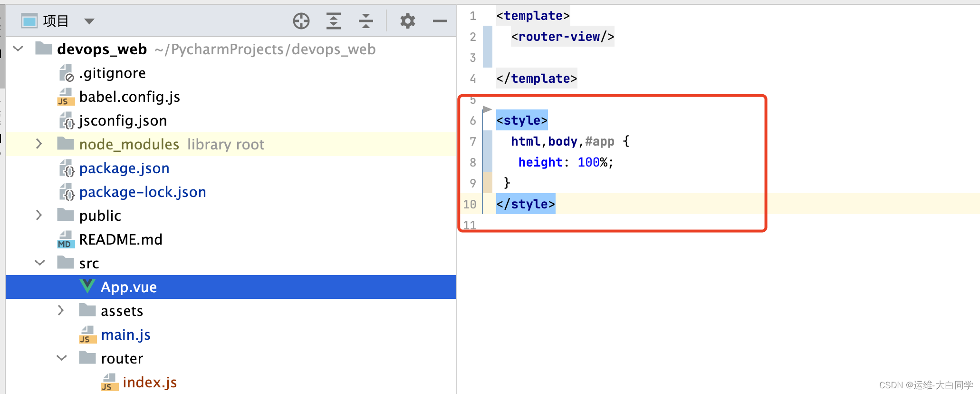Click the babel.config.js JS file icon

pos(66,97)
